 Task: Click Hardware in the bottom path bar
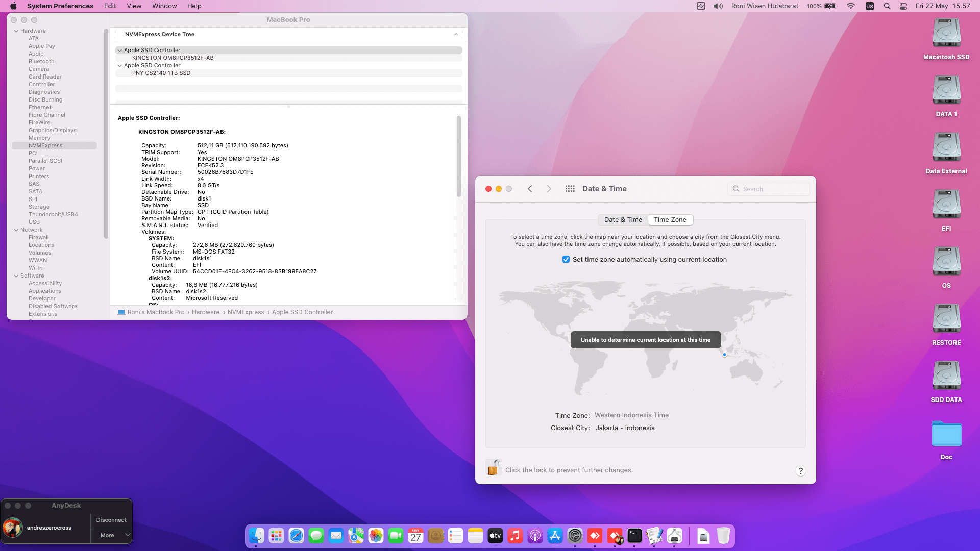pos(206,312)
